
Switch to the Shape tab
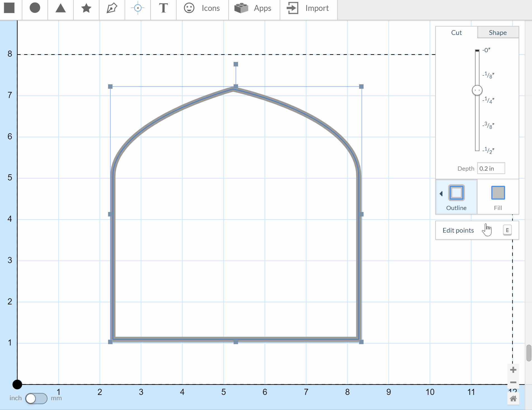498,33
